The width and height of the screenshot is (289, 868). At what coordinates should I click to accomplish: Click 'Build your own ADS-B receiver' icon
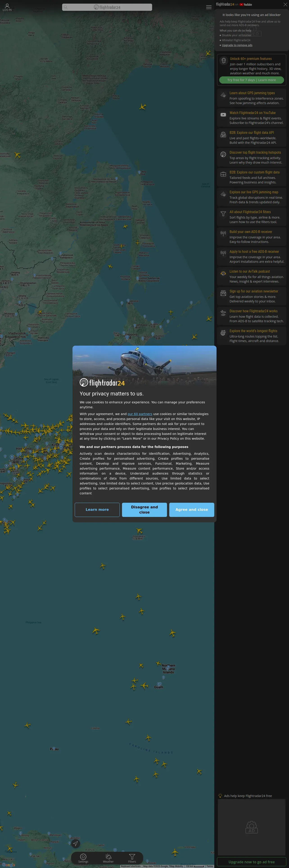(223, 233)
